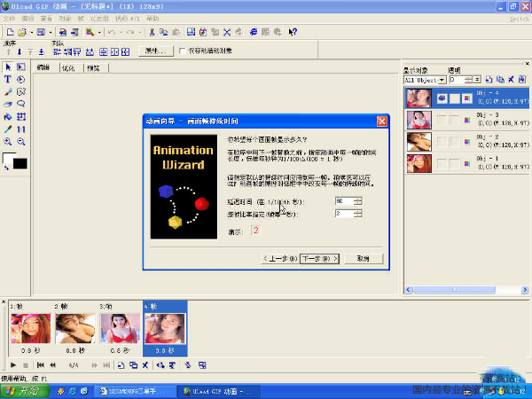
Task: Toggle the lock box on Obj - 3
Action: click(455, 120)
